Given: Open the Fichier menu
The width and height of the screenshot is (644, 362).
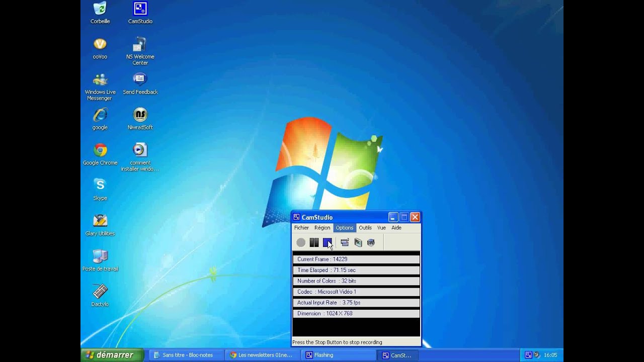Looking at the screenshot, I should click(x=301, y=228).
